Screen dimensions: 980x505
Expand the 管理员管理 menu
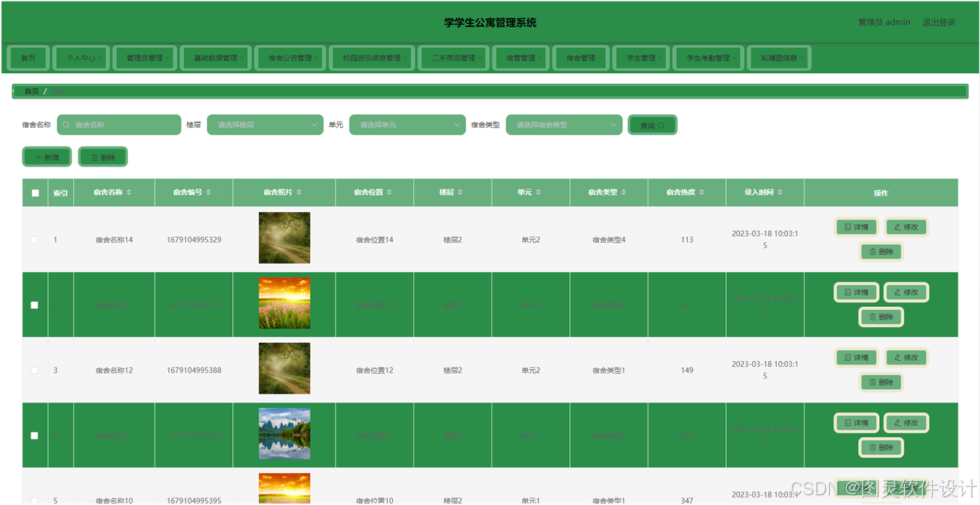coord(145,58)
